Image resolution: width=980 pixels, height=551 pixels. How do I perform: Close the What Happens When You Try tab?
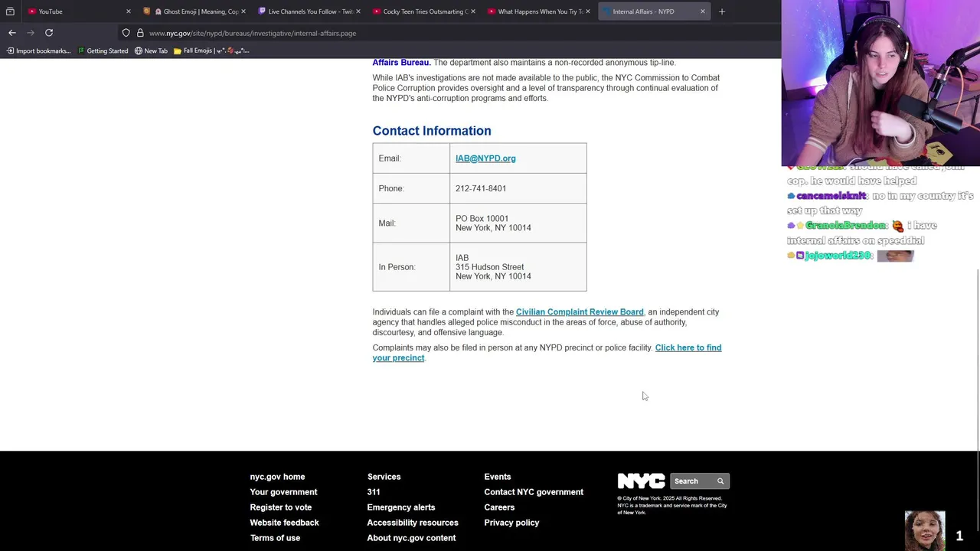pos(588,11)
